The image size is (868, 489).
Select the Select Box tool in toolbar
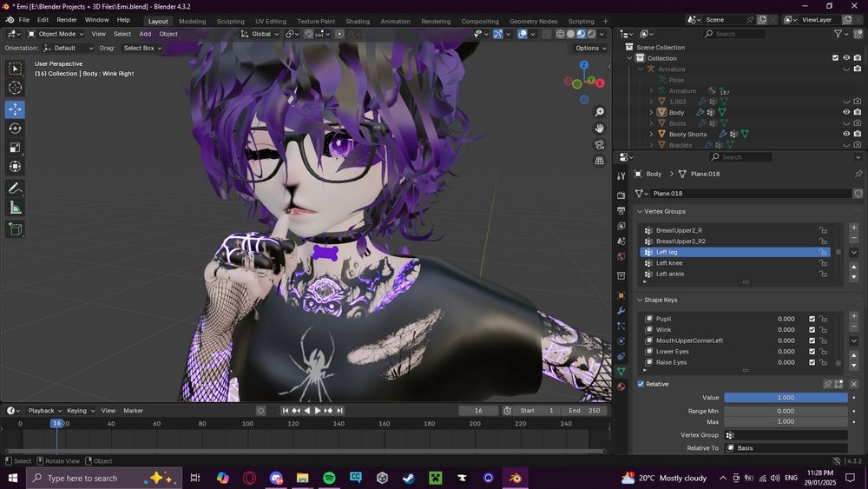tap(15, 69)
